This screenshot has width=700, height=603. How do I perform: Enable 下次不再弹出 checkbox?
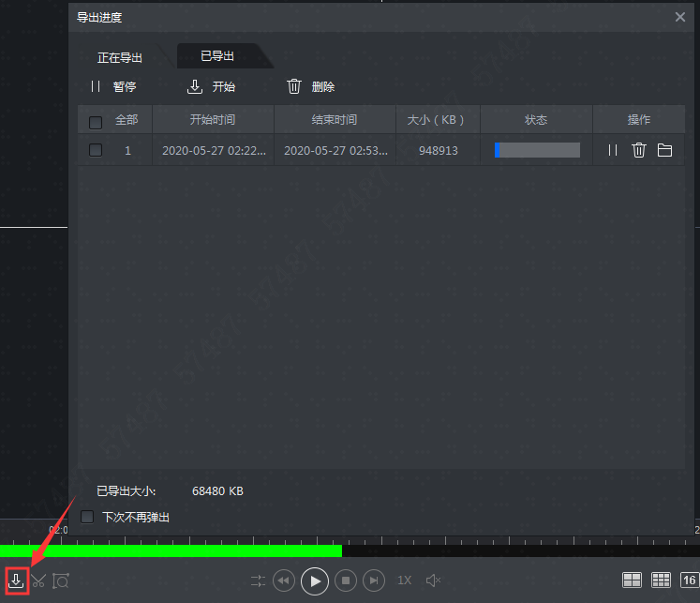[x=87, y=517]
